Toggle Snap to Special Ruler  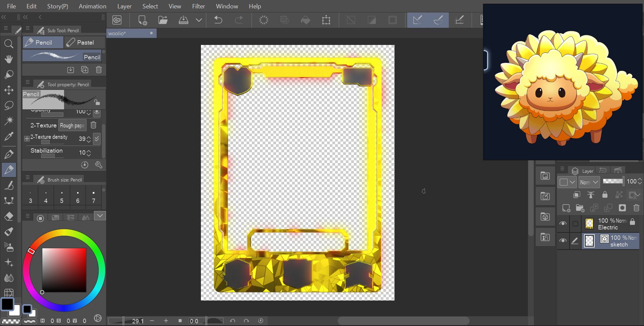coord(438,20)
